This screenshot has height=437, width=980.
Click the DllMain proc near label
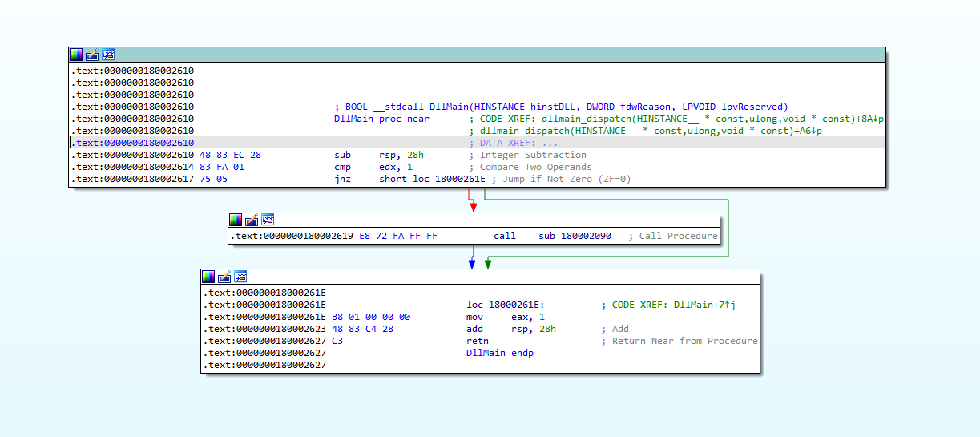click(380, 119)
